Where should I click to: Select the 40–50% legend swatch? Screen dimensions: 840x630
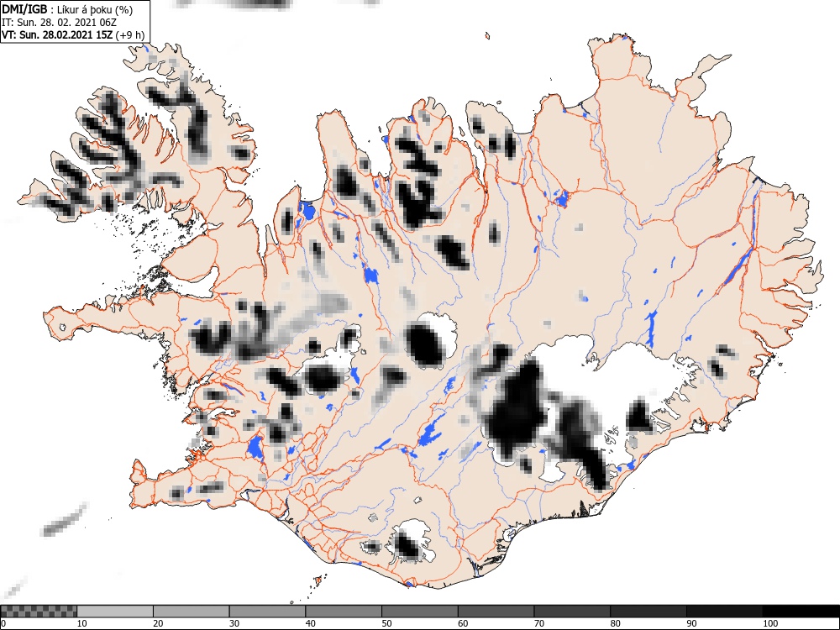(344, 612)
